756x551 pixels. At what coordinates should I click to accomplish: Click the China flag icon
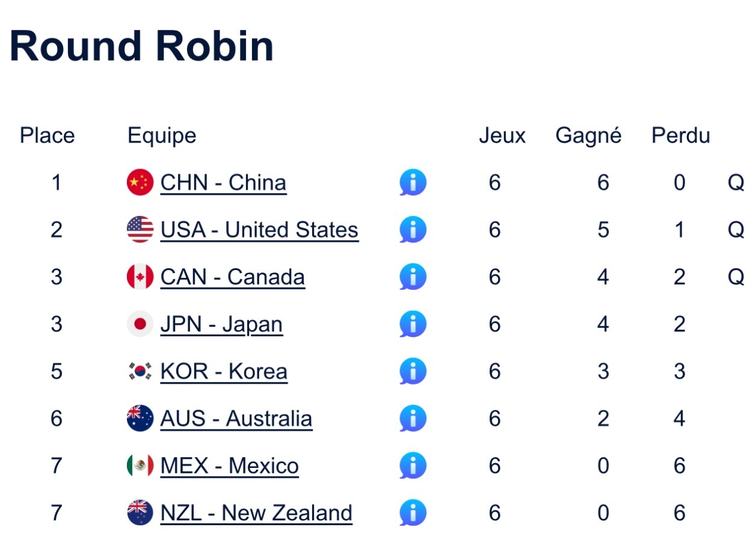(x=140, y=182)
